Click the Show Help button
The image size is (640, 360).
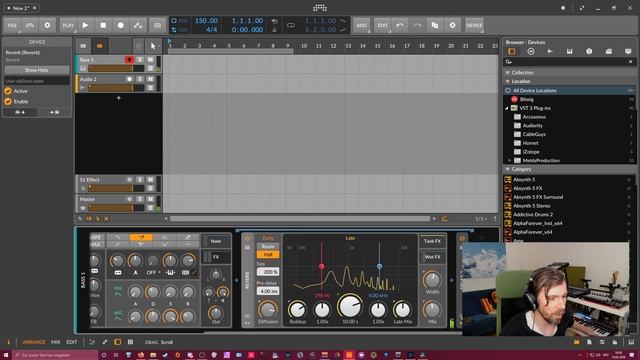(36, 70)
